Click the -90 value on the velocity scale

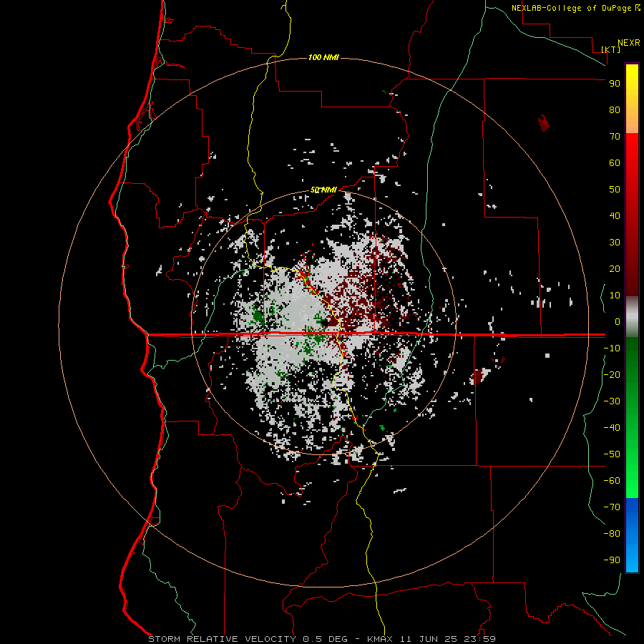(612, 560)
